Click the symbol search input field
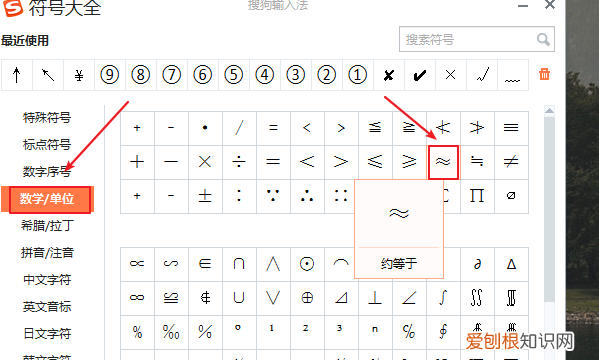 [477, 39]
